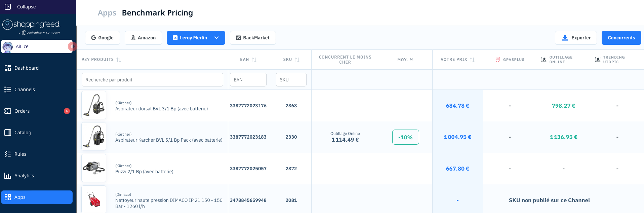
Task: Click the Dashboard grid icon
Action: 8,68
